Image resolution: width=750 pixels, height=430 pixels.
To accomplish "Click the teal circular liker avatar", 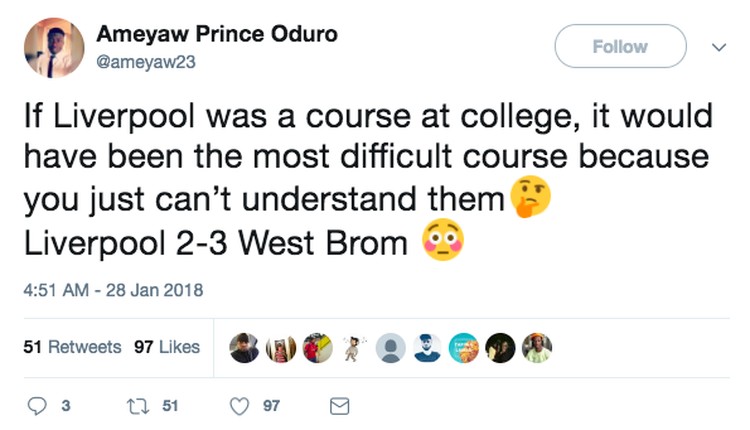I will (464, 348).
